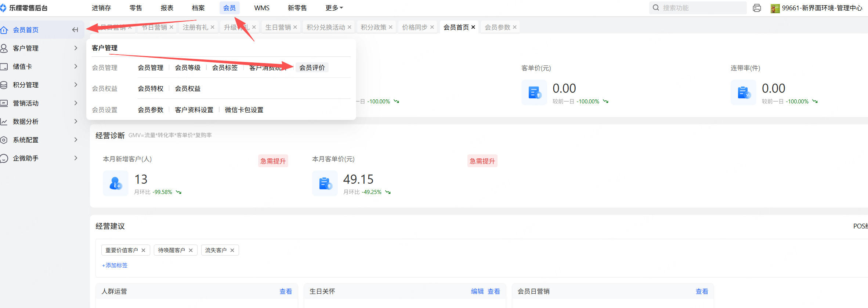Expand 企微助手 in the sidebar
This screenshot has width=868, height=308.
pyautogui.click(x=76, y=158)
